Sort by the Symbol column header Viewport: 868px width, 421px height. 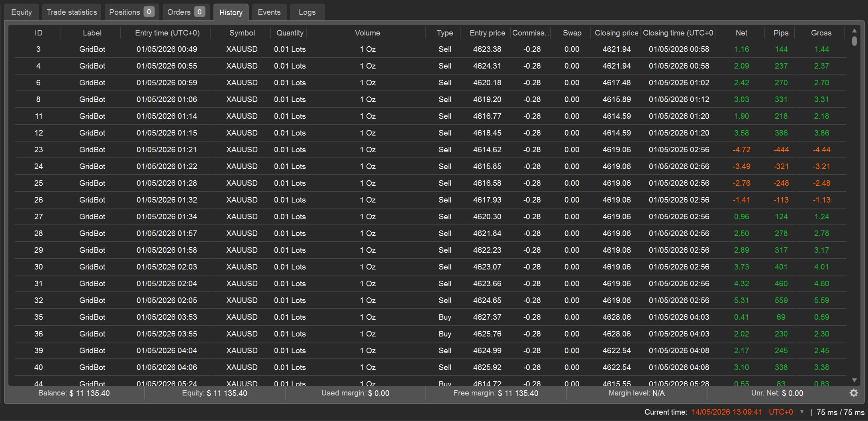click(x=242, y=33)
